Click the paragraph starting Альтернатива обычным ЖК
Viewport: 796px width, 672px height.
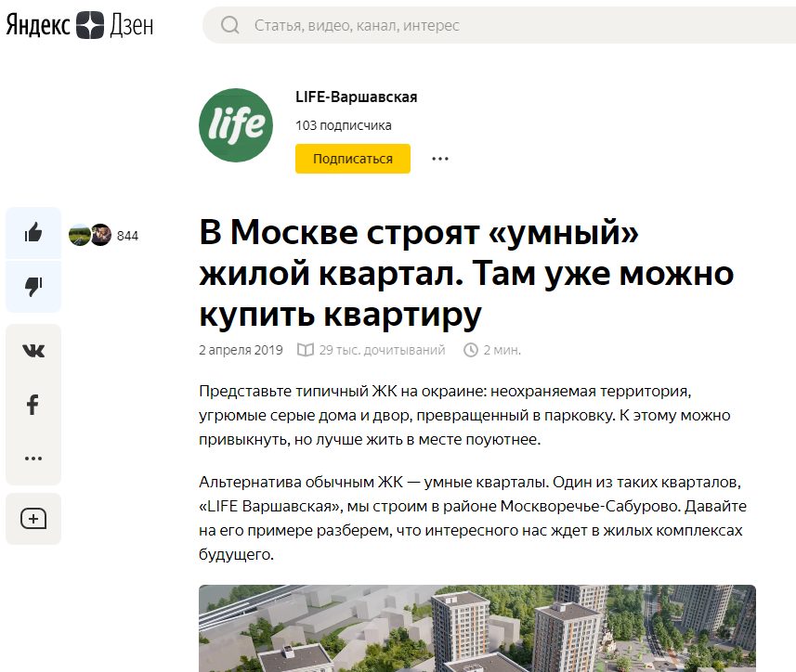(x=473, y=518)
